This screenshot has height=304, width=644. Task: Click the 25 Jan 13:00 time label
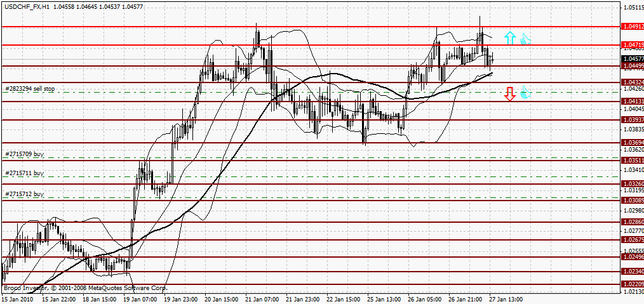coord(383,300)
